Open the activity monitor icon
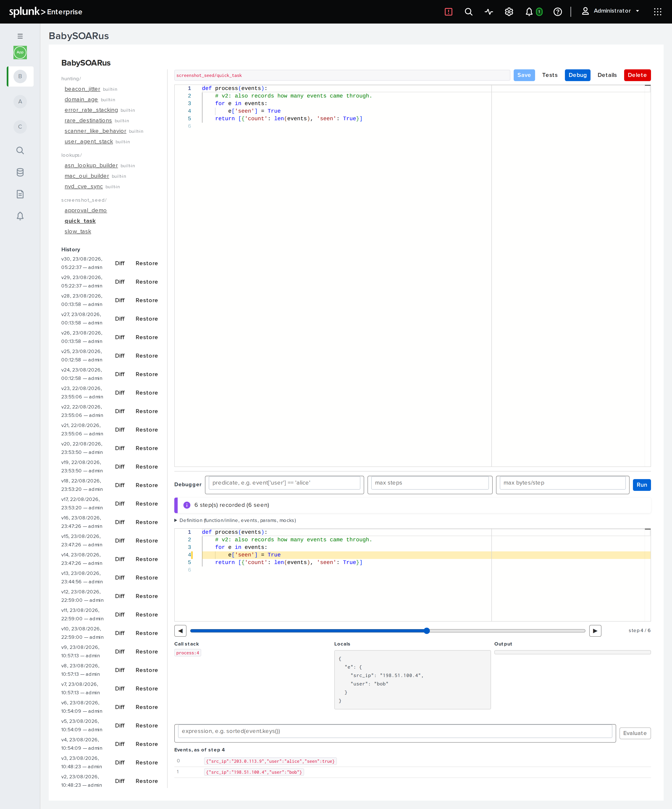Screen dimensions: 672x809 coord(489,12)
